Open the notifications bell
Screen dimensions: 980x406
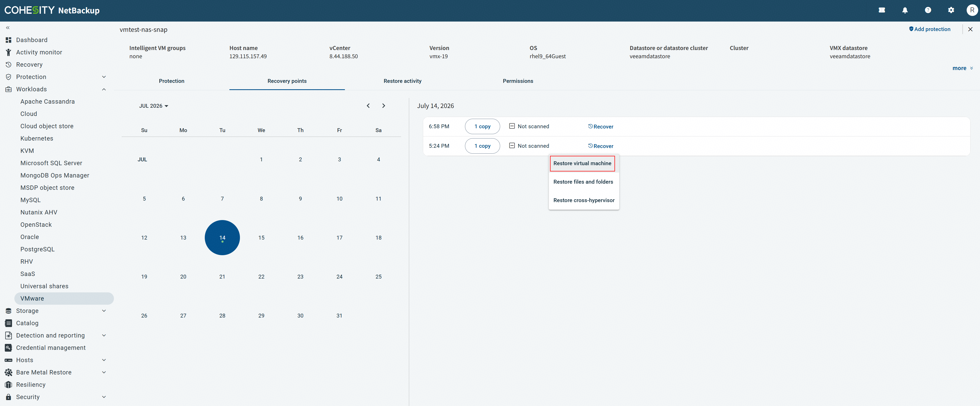tap(905, 10)
